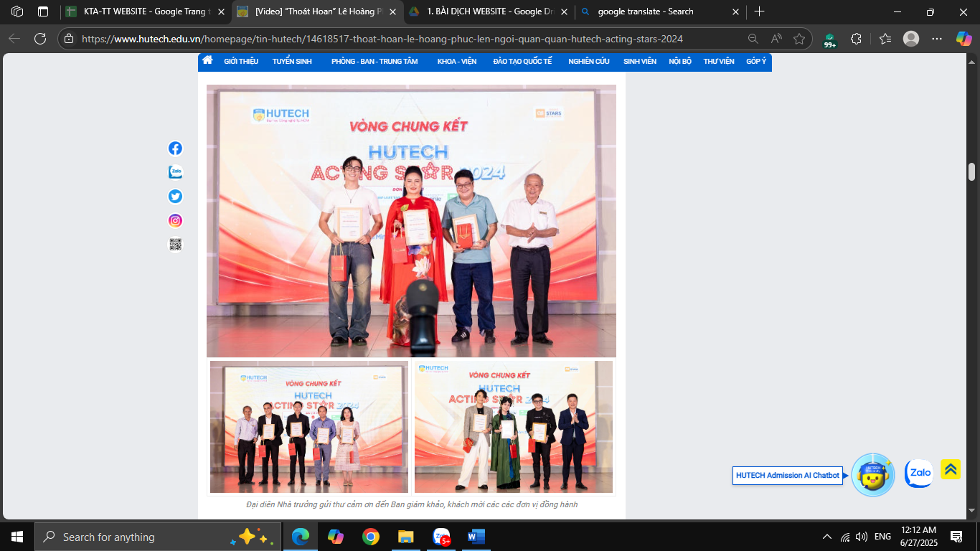The width and height of the screenshot is (980, 551).
Task: Click the browser Back arrow
Action: tap(14, 39)
